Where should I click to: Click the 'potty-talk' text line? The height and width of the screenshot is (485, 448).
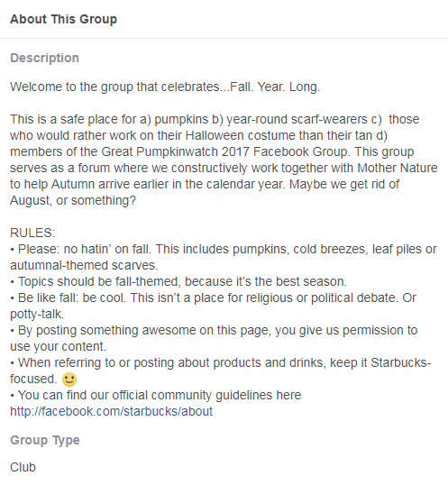[37, 315]
